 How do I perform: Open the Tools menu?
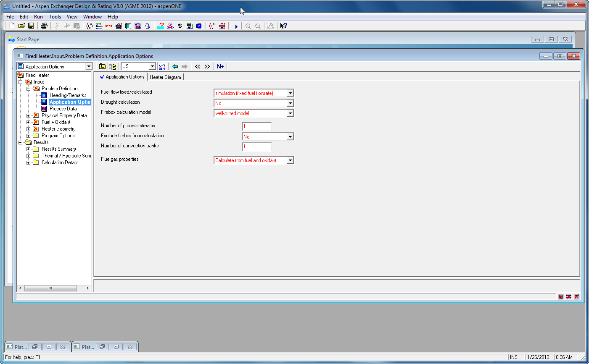(x=55, y=17)
